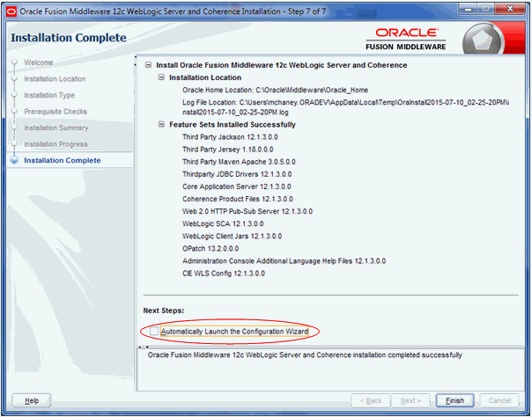Select OPatch 13.2.0.0.0 row
This screenshot has height=417, width=532.
pos(211,249)
